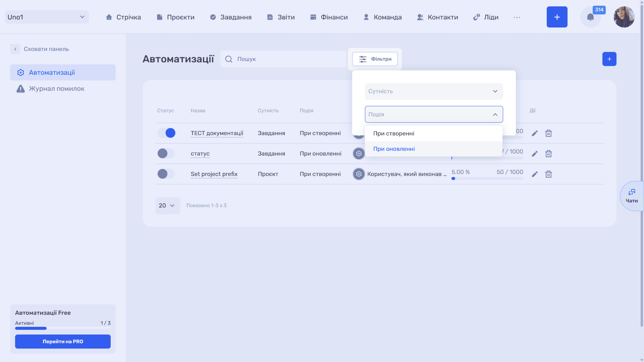Image resolution: width=644 pixels, height=362 pixels.
Task: Open the user avatar profile picture
Action: [x=624, y=17]
